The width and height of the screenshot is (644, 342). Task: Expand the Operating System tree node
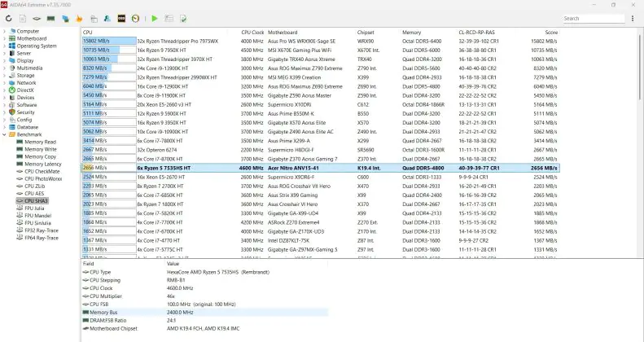point(4,46)
